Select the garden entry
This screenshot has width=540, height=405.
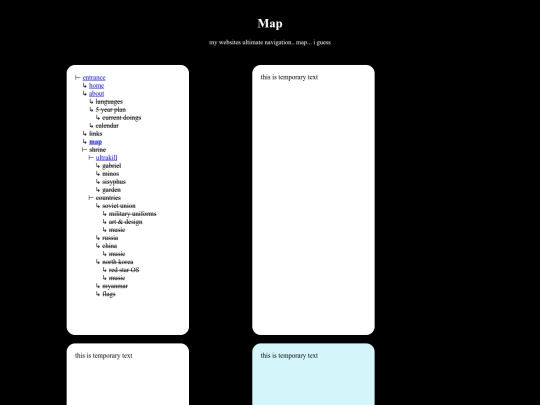tap(112, 190)
